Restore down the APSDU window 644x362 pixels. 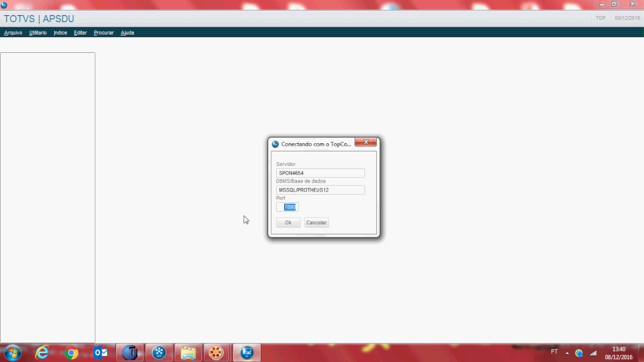coord(614,5)
